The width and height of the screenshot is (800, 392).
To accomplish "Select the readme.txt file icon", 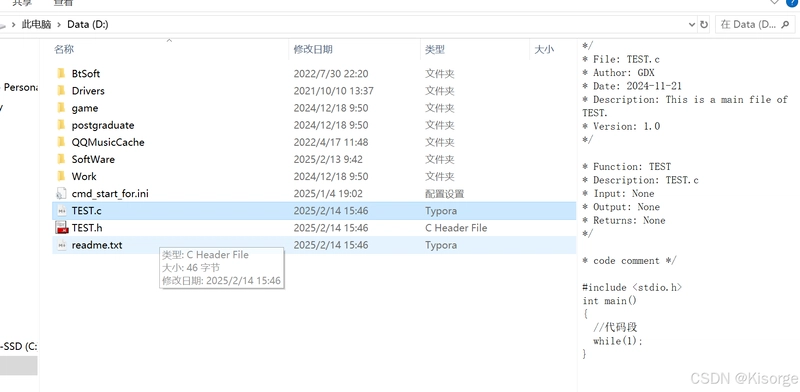I will pyautogui.click(x=61, y=245).
